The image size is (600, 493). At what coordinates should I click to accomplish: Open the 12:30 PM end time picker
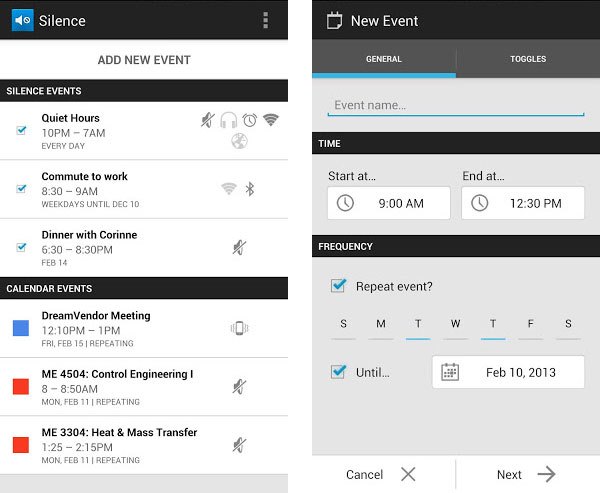tap(523, 203)
